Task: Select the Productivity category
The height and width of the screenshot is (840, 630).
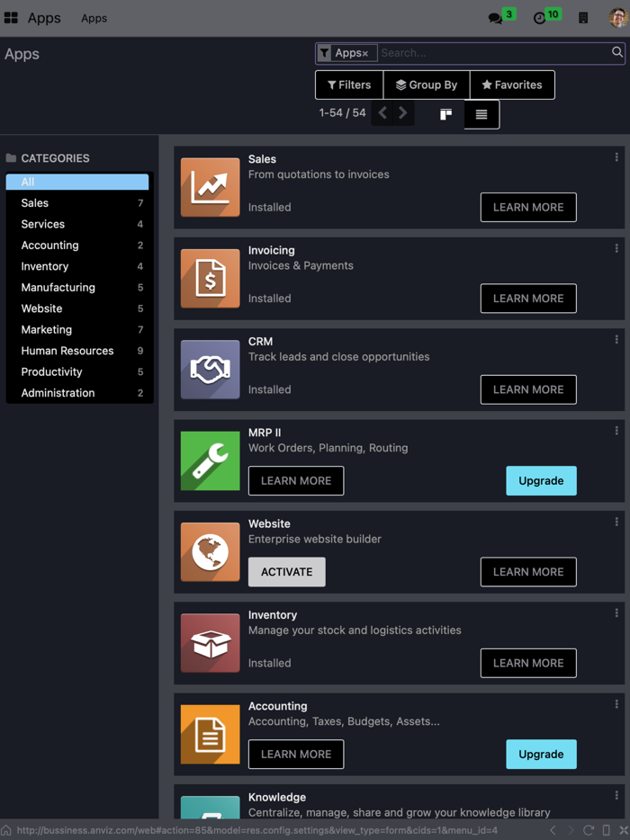Action: point(77,371)
